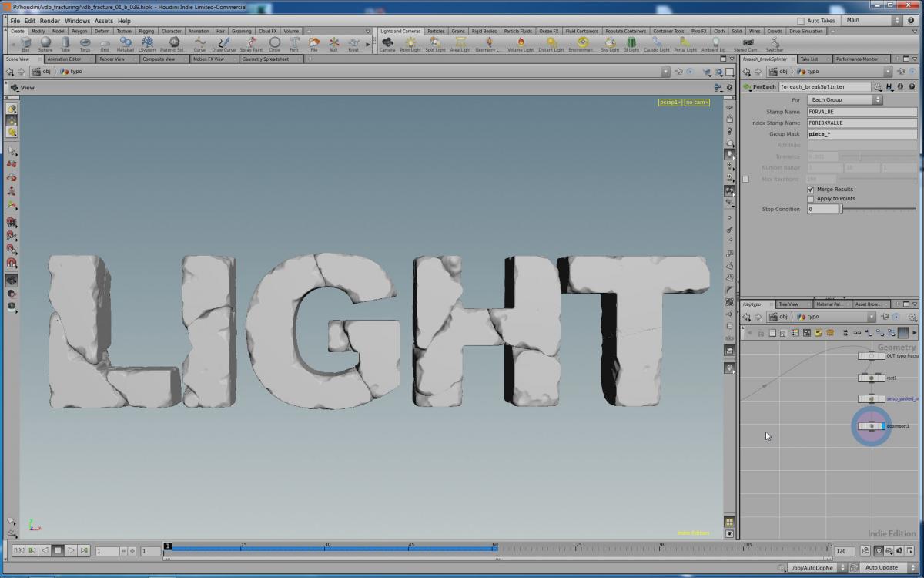
Task: Open the Pyro FX shelf tab
Action: point(698,32)
